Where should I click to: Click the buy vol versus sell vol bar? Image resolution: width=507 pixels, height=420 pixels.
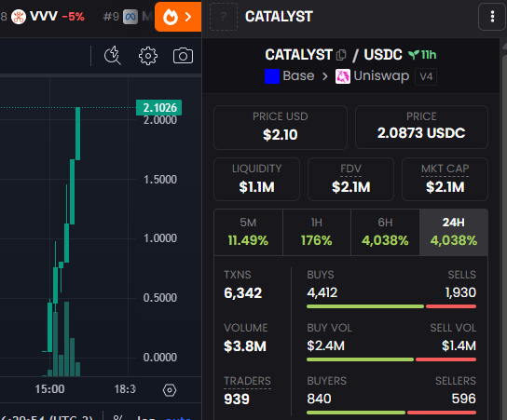(391, 359)
